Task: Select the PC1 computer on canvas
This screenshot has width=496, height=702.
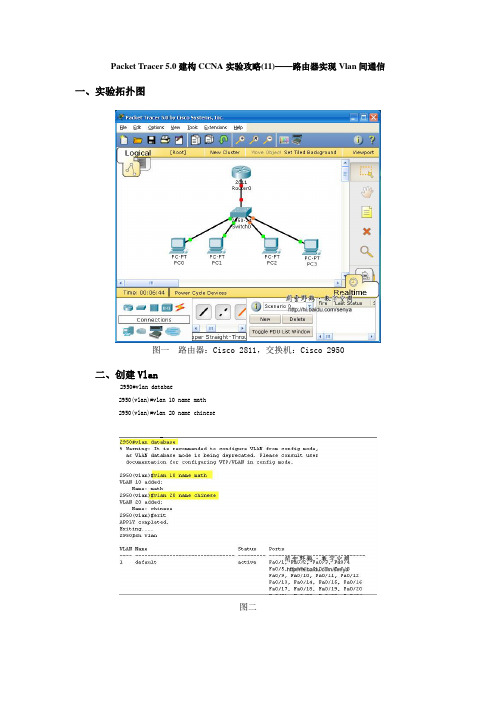Action: coord(217,247)
